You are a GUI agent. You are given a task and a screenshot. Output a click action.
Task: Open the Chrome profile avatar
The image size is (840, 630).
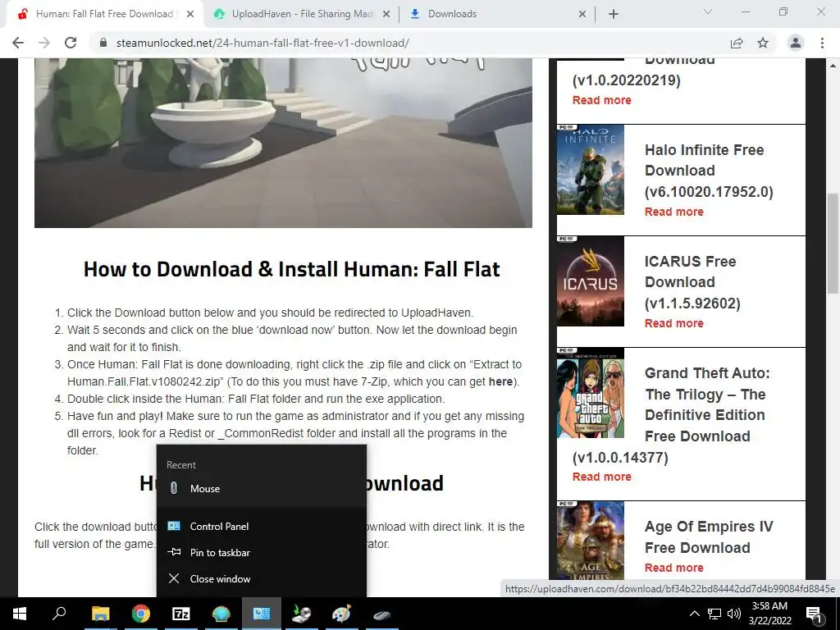796,43
